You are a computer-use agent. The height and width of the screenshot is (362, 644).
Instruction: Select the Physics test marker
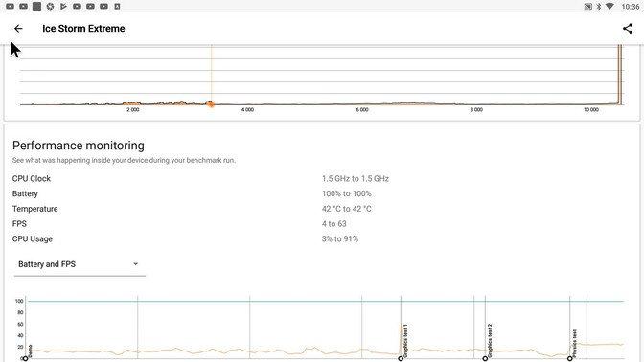tap(569, 359)
